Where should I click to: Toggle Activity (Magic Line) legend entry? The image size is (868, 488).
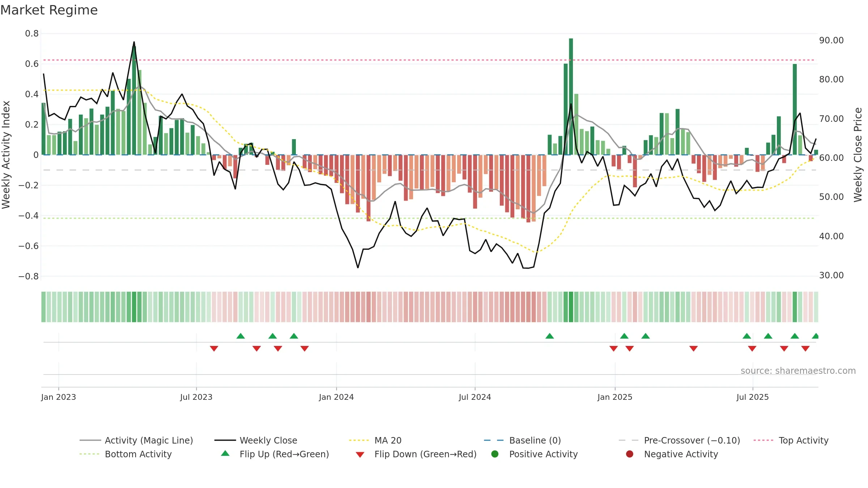(136, 440)
